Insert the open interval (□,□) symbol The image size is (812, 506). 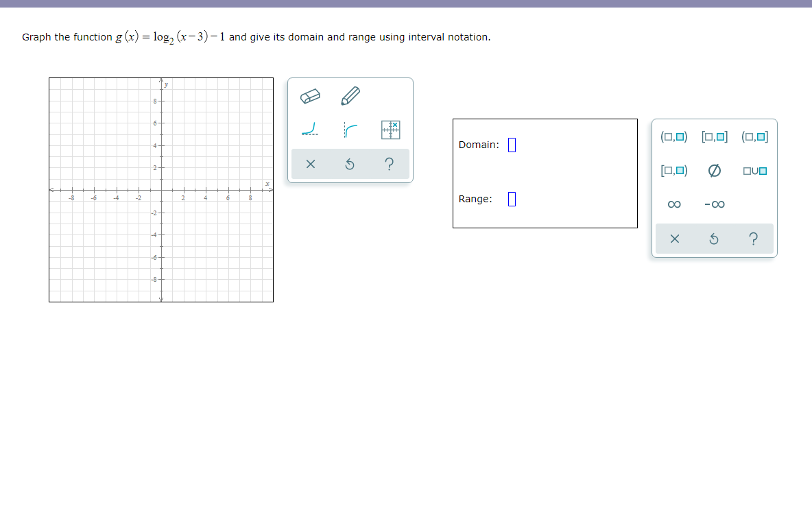[673, 136]
